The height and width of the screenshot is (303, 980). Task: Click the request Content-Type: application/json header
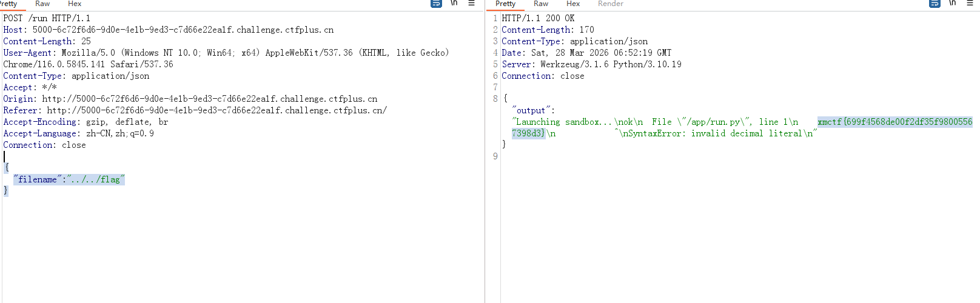[76, 76]
